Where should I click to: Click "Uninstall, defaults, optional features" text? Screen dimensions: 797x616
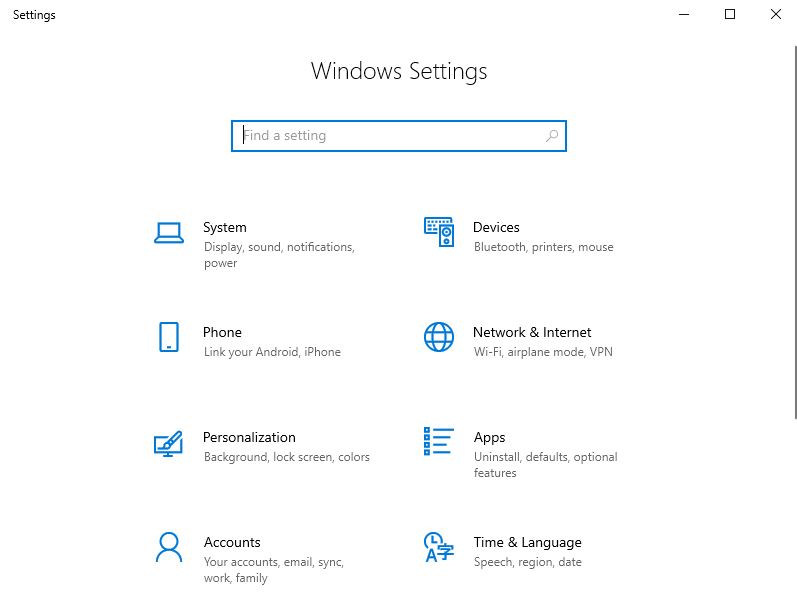(x=545, y=465)
